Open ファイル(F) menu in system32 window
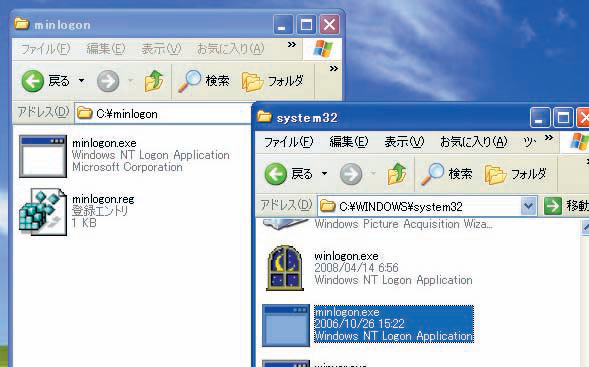Image resolution: width=589 pixels, height=367 pixels. coord(288,142)
